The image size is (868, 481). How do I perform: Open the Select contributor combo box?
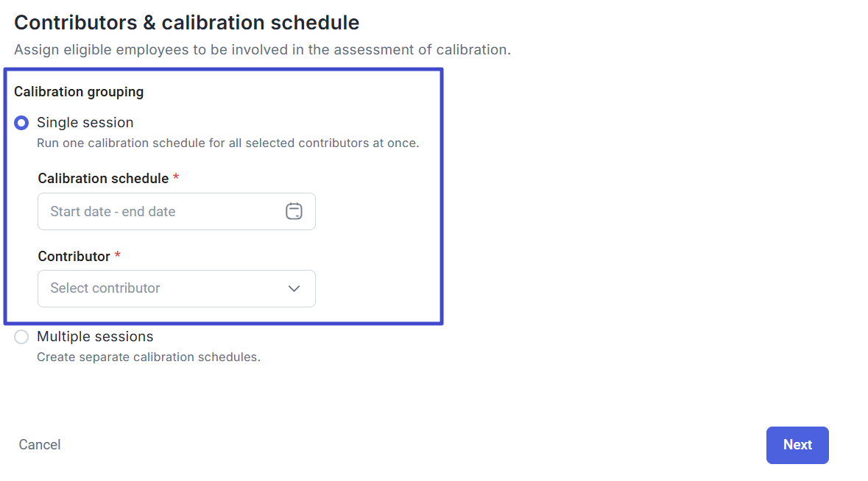177,288
